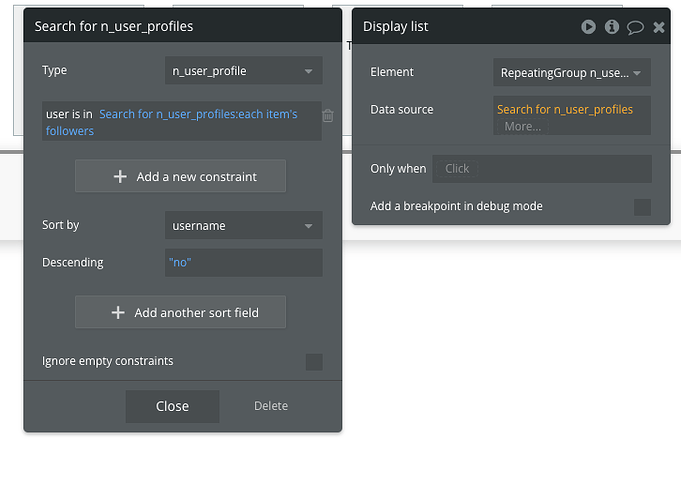Enable Add a breakpoint in debug mode
This screenshot has width=681, height=500.
click(x=643, y=207)
